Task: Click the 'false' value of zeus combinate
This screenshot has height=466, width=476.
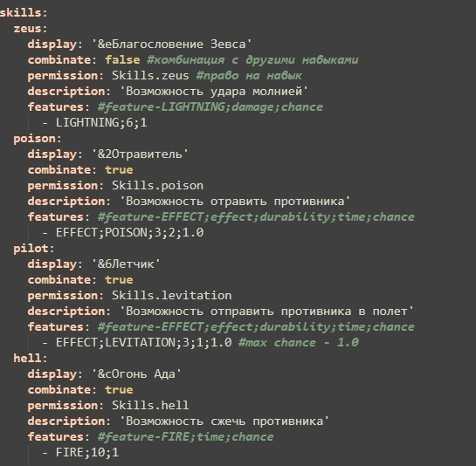Action: point(122,59)
